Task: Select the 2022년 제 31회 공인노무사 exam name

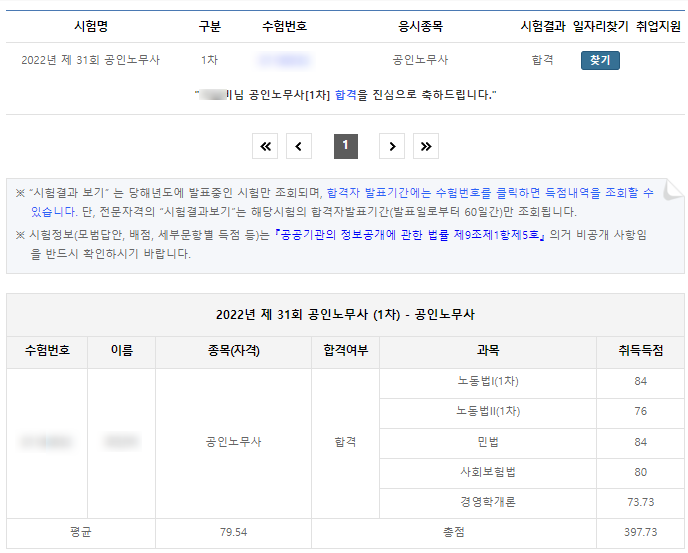Action: pyautogui.click(x=90, y=60)
